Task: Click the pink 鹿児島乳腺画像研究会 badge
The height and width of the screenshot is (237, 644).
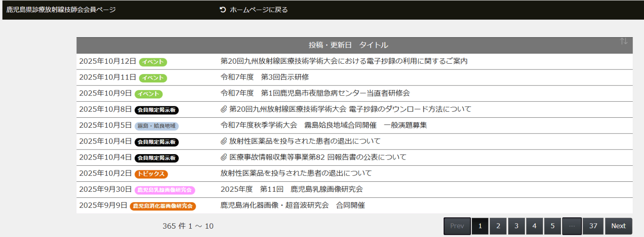Action: (x=164, y=190)
